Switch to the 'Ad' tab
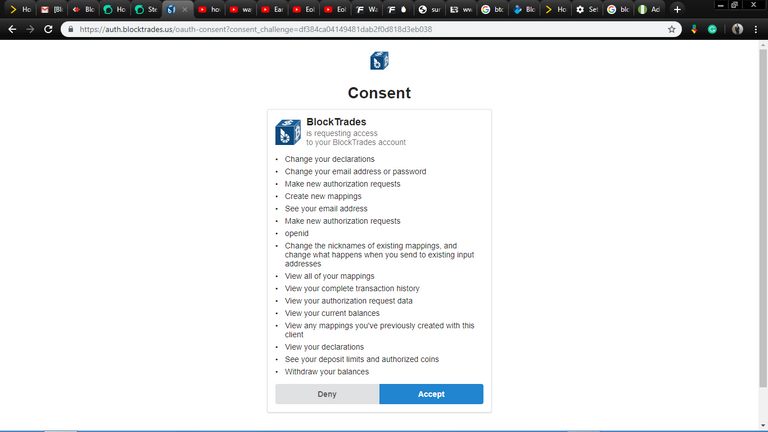 pyautogui.click(x=648, y=9)
